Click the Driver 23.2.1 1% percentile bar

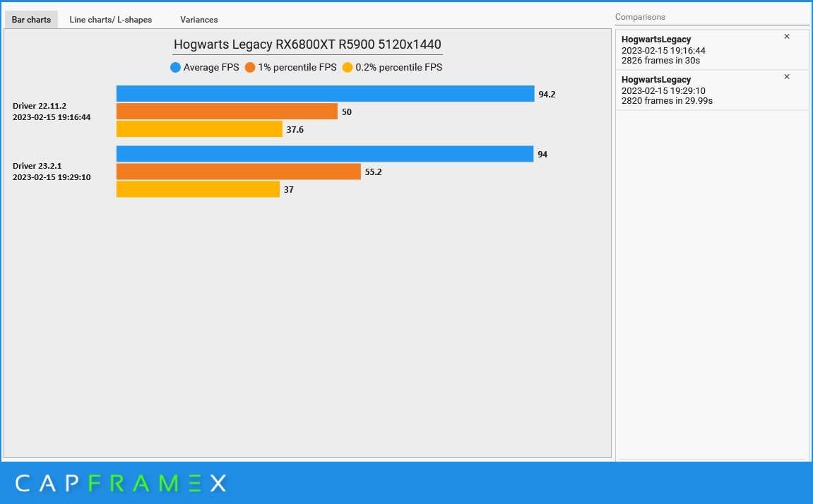pos(239,172)
